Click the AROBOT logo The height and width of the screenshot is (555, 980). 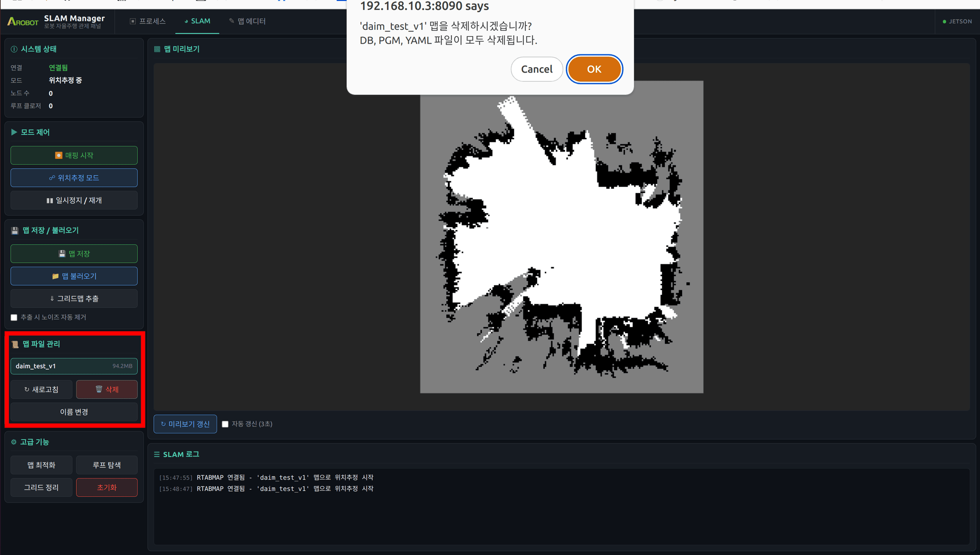pyautogui.click(x=23, y=22)
